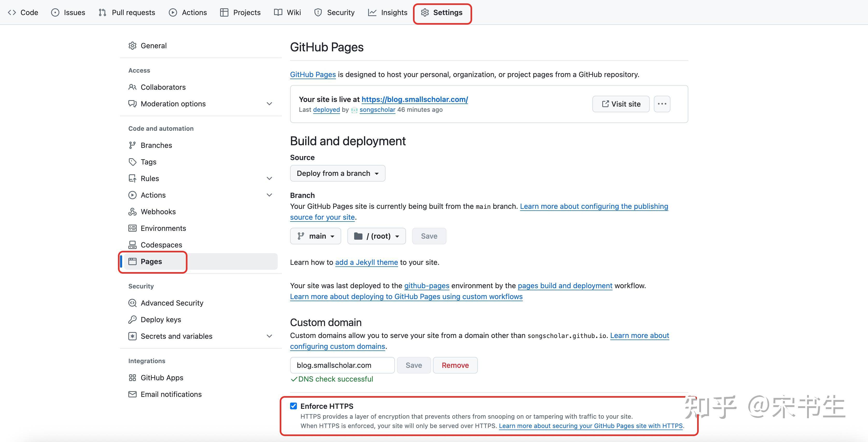The height and width of the screenshot is (442, 868).
Task: Select Deploy keys in the sidebar
Action: click(201, 319)
